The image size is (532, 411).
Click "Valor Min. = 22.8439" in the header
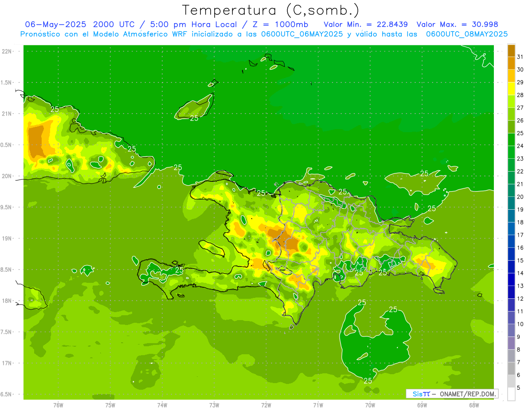[x=366, y=24]
